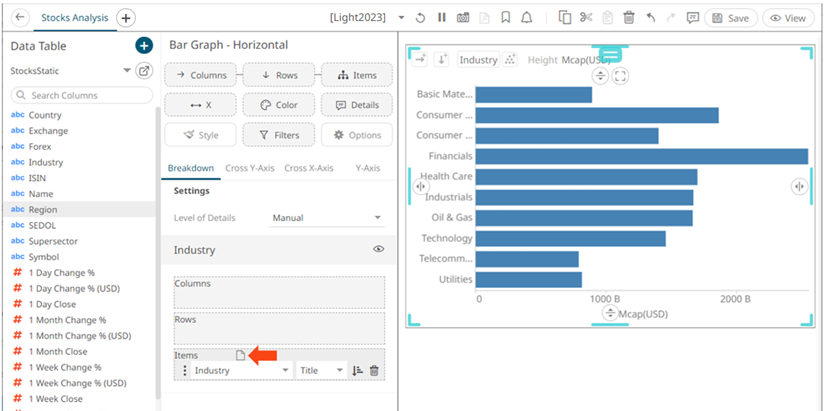The height and width of the screenshot is (411, 825).
Task: Click the refresh icon in toolbar
Action: [x=420, y=18]
